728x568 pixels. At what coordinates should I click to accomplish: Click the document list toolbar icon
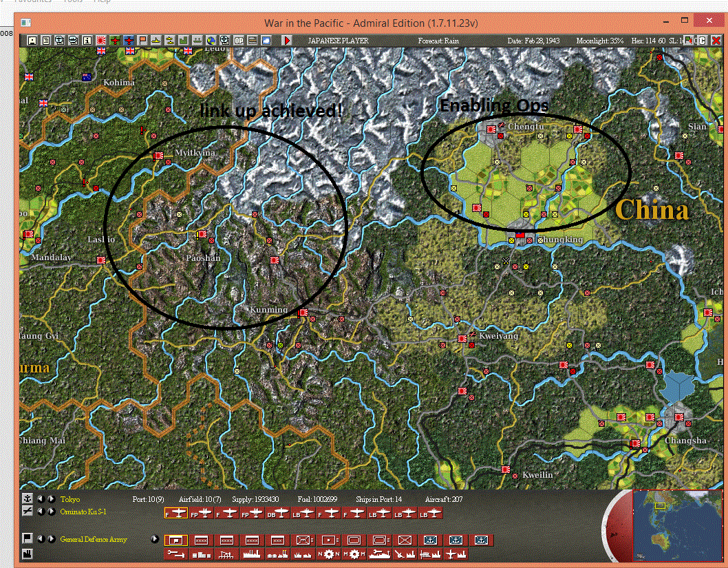(46, 41)
